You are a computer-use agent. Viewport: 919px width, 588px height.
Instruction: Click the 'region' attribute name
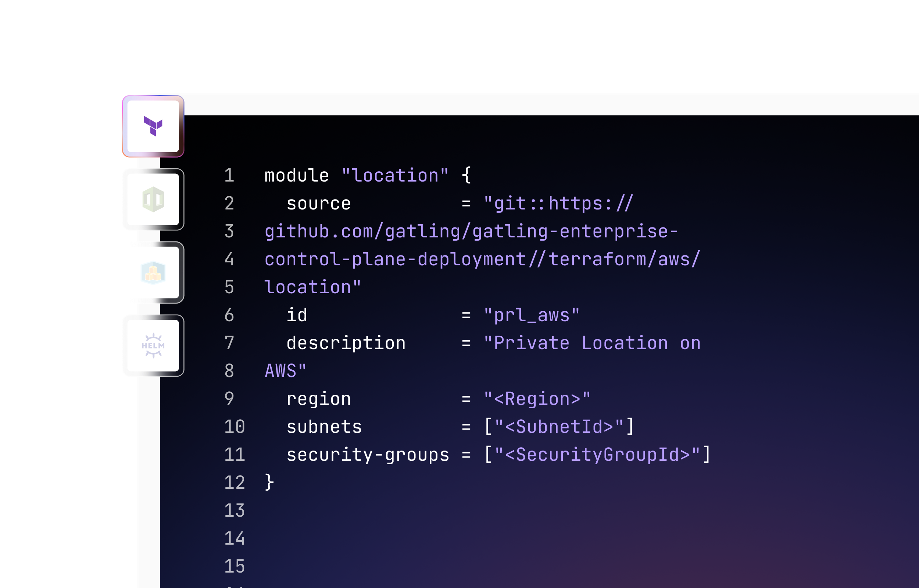(x=318, y=399)
